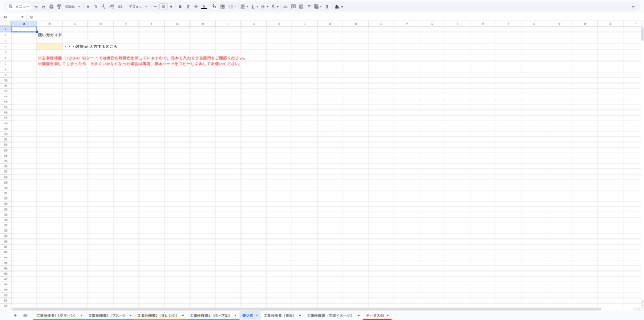644x320 pixels.
Task: Switch to 工事仕様書2（オレンジ） tab
Action: pyautogui.click(x=157, y=316)
